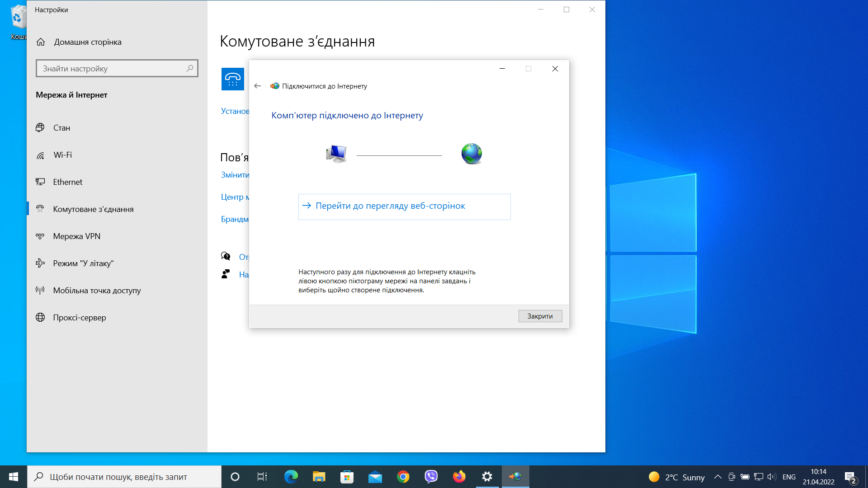Open File Explorer from taskbar

click(319, 477)
